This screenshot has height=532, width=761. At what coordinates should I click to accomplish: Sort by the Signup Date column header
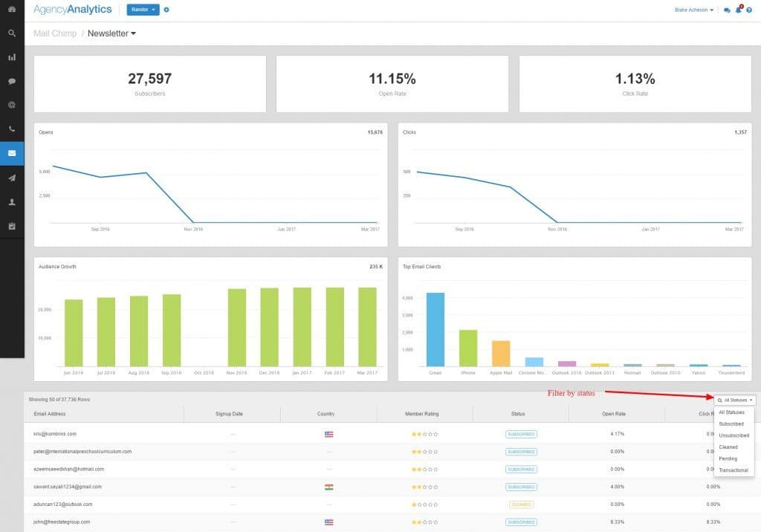229,414
